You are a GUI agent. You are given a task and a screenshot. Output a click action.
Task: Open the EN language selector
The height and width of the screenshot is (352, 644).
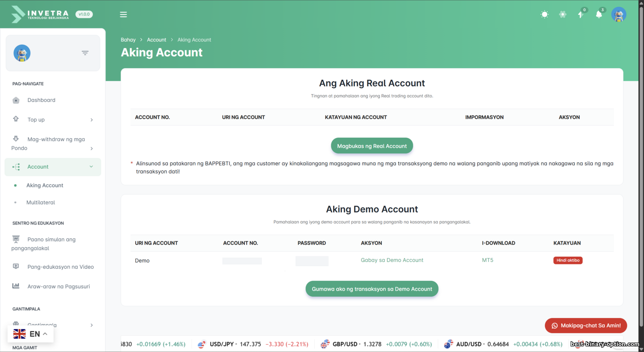click(x=30, y=334)
